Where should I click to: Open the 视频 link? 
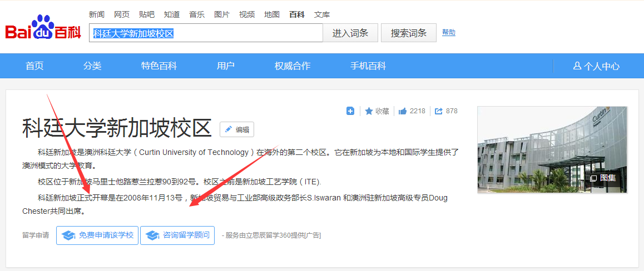(247, 15)
